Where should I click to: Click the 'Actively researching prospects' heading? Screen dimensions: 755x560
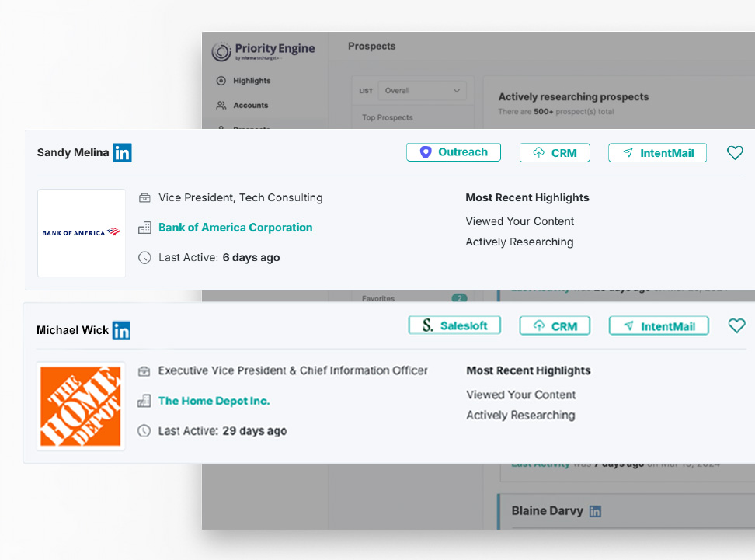[x=573, y=97]
